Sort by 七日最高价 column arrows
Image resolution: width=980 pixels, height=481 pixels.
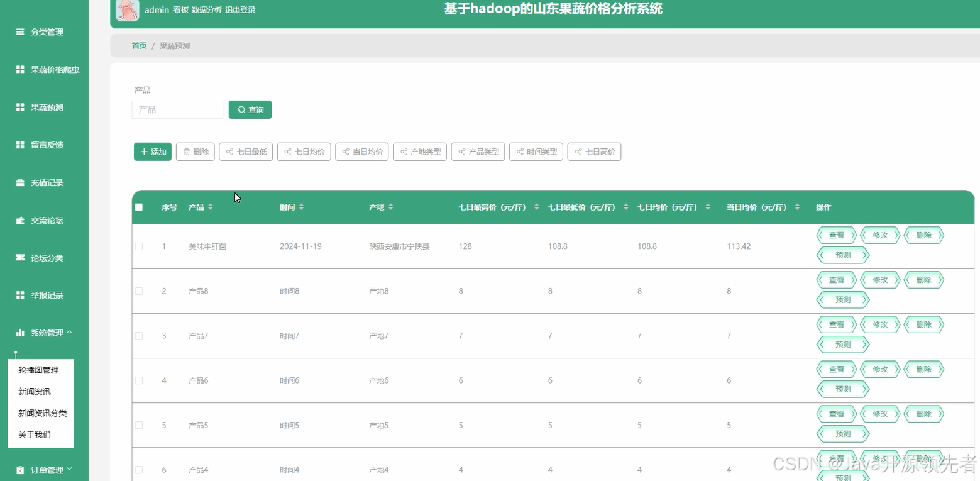536,207
